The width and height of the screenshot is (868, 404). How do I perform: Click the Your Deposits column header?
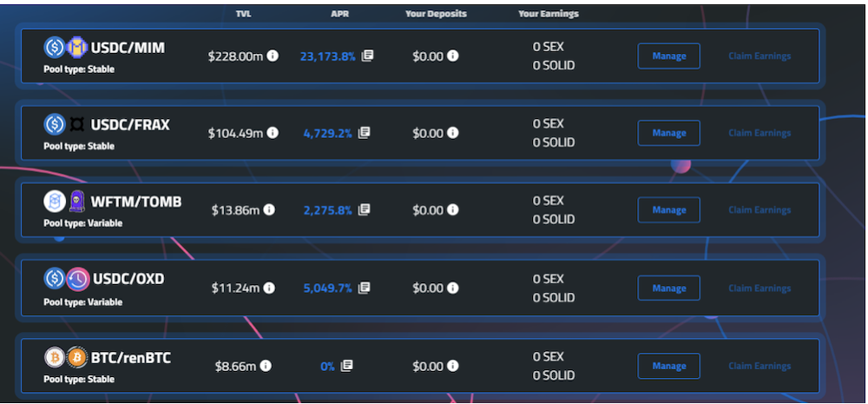click(x=436, y=14)
